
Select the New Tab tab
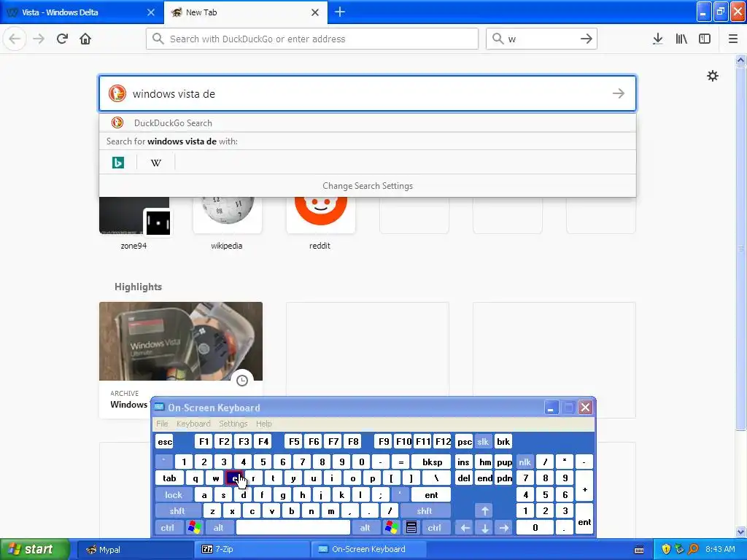[246, 12]
